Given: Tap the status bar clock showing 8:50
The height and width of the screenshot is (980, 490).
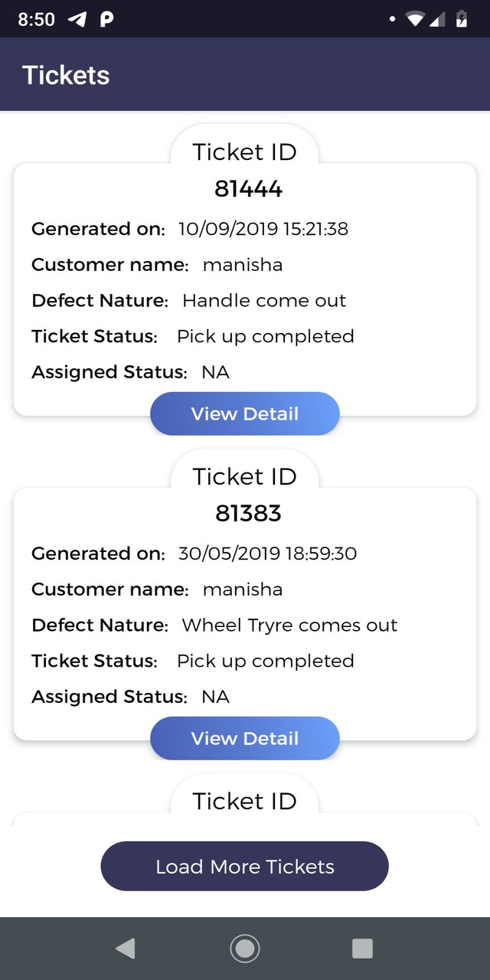Looking at the screenshot, I should 36,20.
